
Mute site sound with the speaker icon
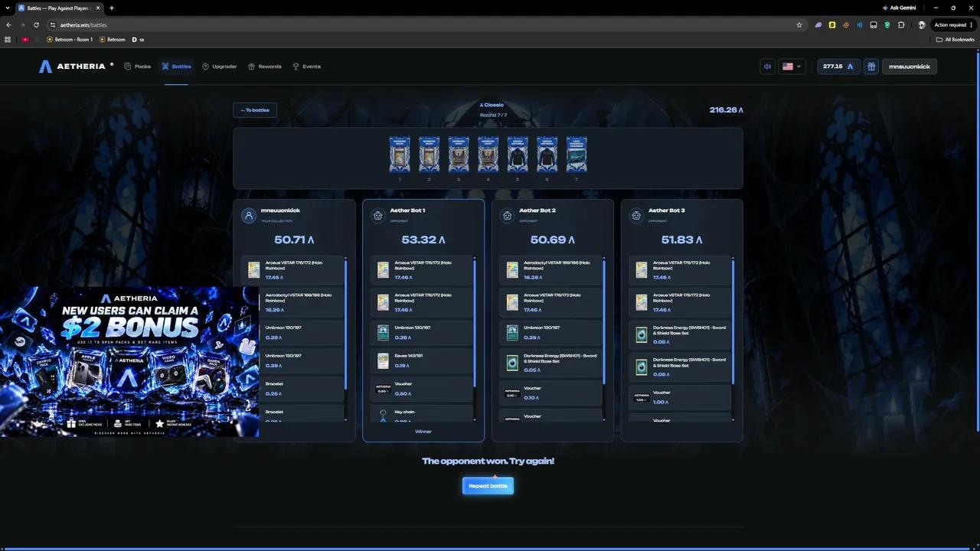pos(767,67)
